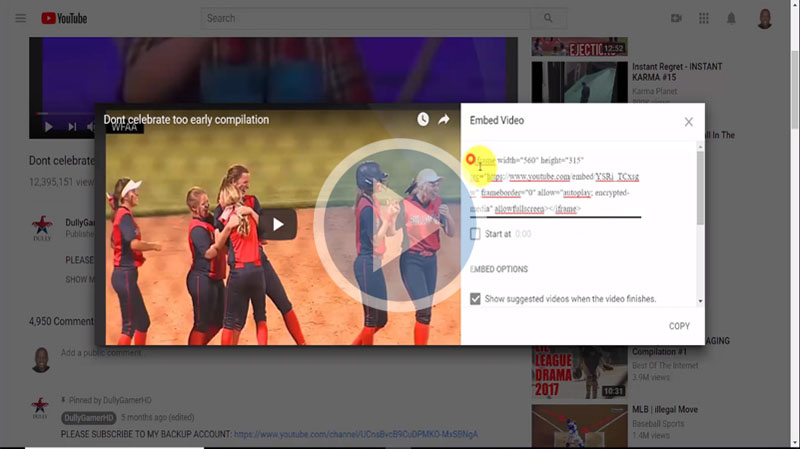Uncheck Show suggested videos when video finishes
This screenshot has height=449, width=800.
[476, 298]
